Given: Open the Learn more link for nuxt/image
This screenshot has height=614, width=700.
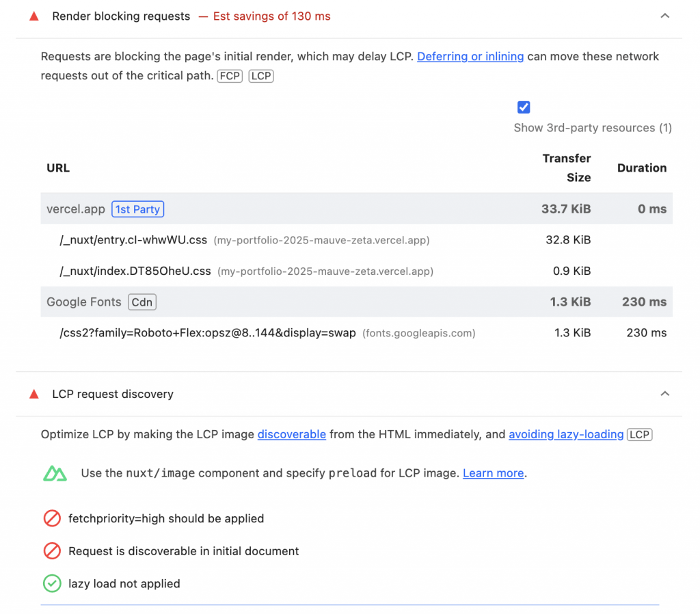Looking at the screenshot, I should (494, 473).
